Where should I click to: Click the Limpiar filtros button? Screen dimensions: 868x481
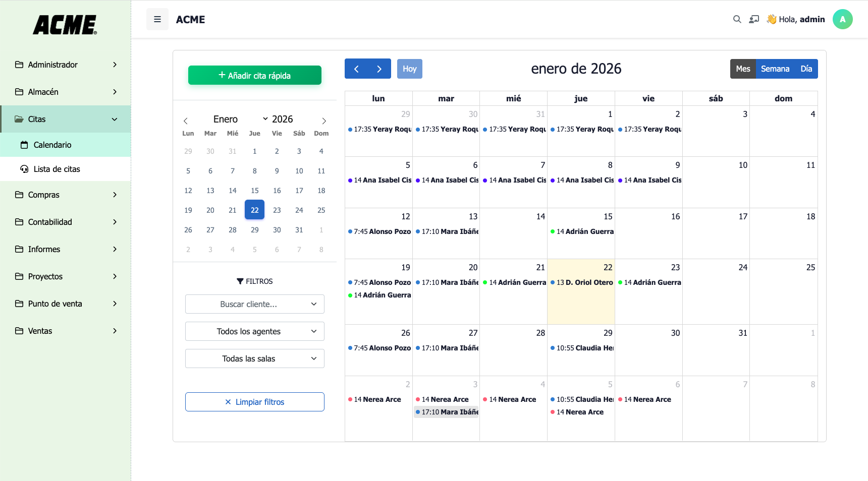click(254, 402)
